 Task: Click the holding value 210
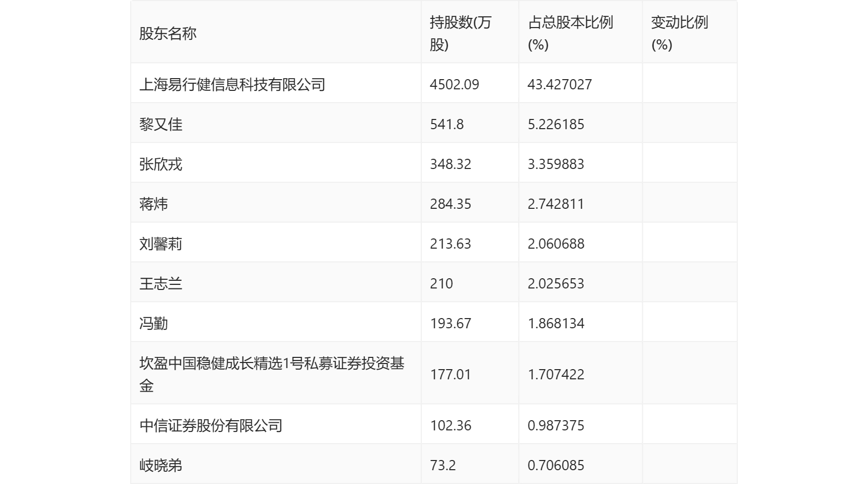[x=441, y=283]
